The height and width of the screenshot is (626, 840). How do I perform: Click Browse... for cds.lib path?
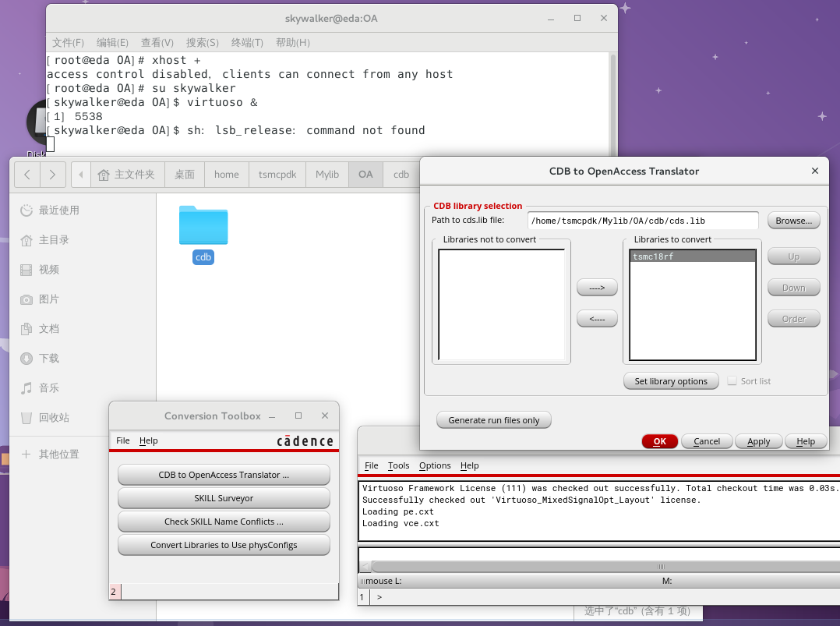coord(793,221)
